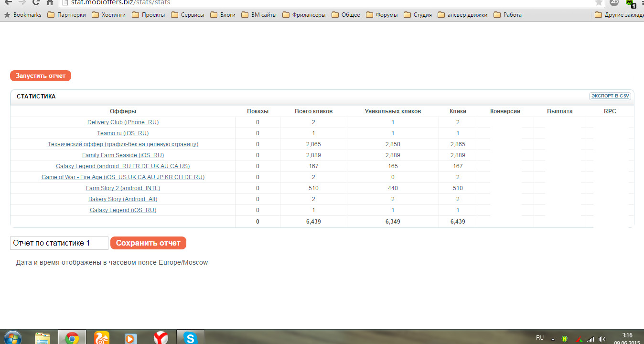Click the Запустить отчет button
644x344 pixels.
click(x=41, y=75)
